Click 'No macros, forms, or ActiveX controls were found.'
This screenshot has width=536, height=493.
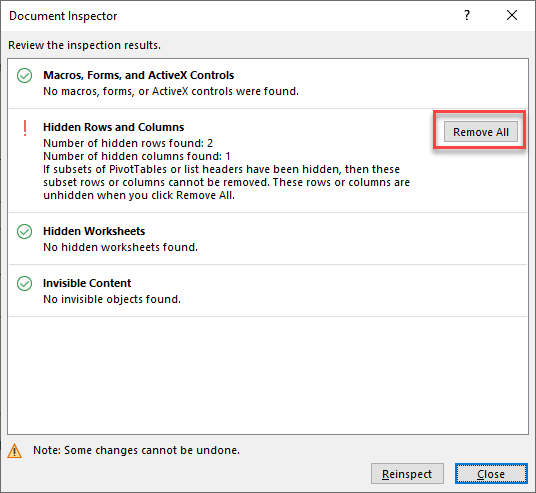pos(171,91)
